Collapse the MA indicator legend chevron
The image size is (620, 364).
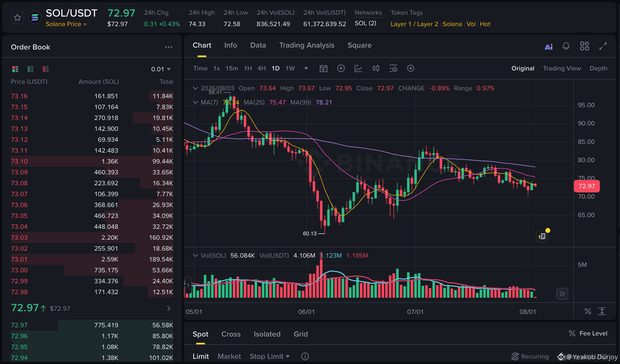[195, 102]
